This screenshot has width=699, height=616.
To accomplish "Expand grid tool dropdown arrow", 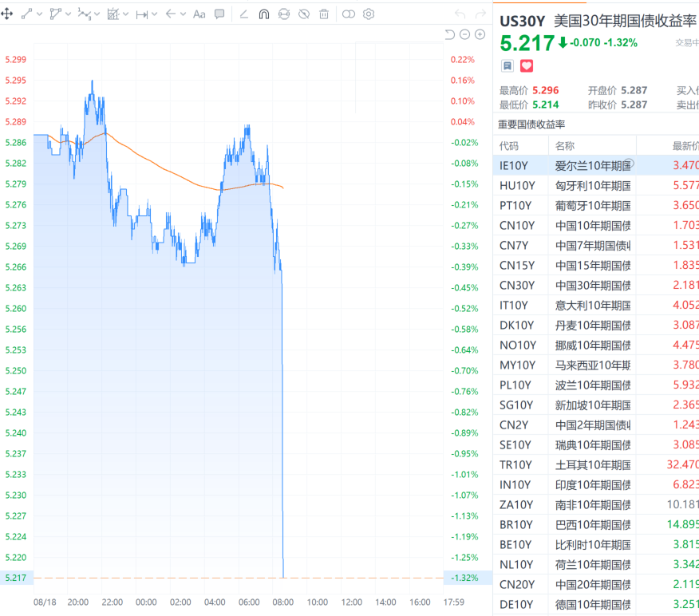I will [x=126, y=14].
